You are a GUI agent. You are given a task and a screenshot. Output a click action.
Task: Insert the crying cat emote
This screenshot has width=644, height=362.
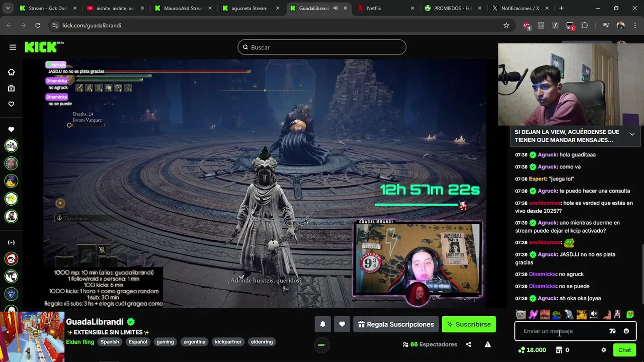[521, 315]
